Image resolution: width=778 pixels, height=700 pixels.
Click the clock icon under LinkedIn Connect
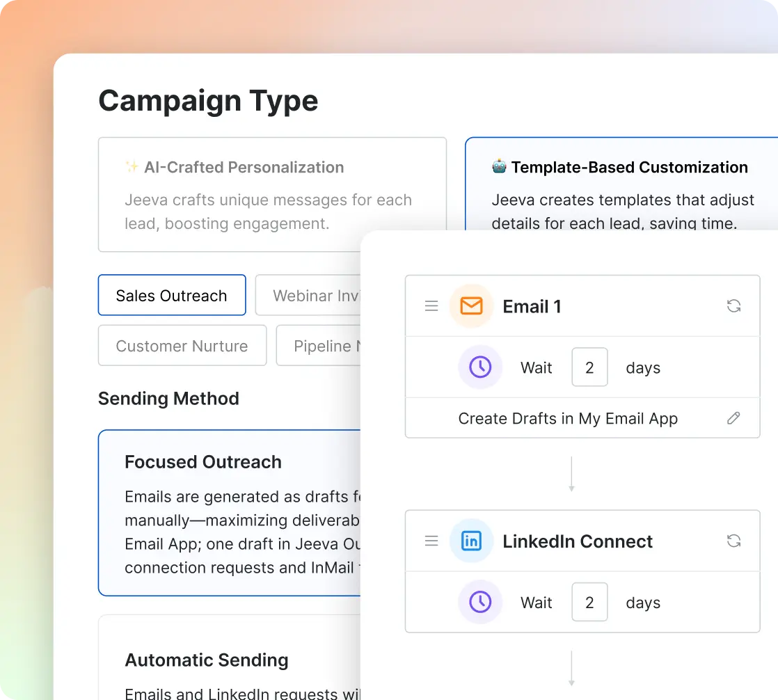click(x=479, y=602)
